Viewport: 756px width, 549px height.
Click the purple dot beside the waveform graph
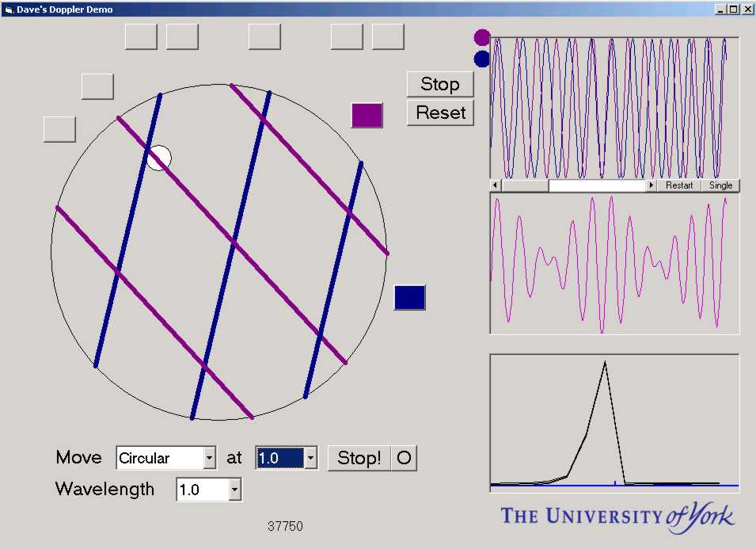click(x=481, y=37)
